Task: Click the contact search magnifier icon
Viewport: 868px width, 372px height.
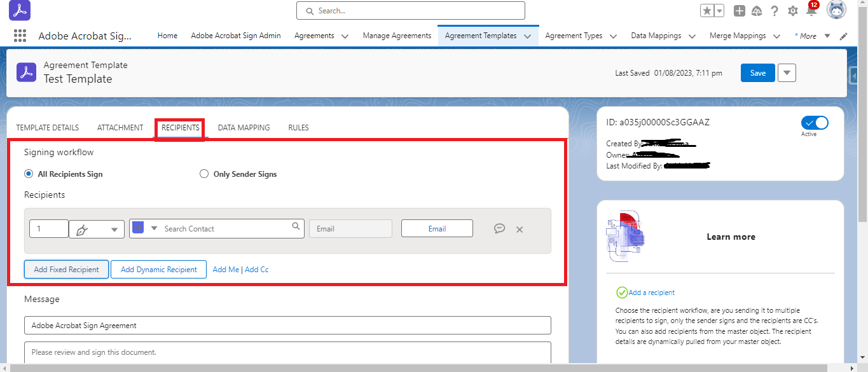Action: point(296,226)
